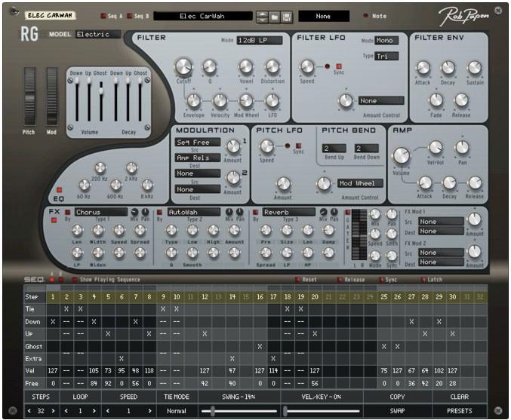Click the Filter Env Attack knob
511x420 pixels.
click(x=423, y=68)
